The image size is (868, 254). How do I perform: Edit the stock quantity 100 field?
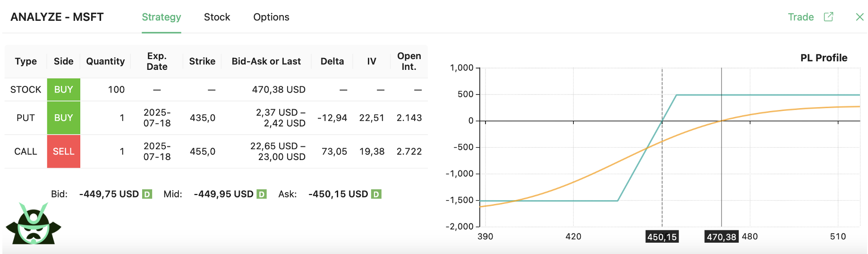116,90
